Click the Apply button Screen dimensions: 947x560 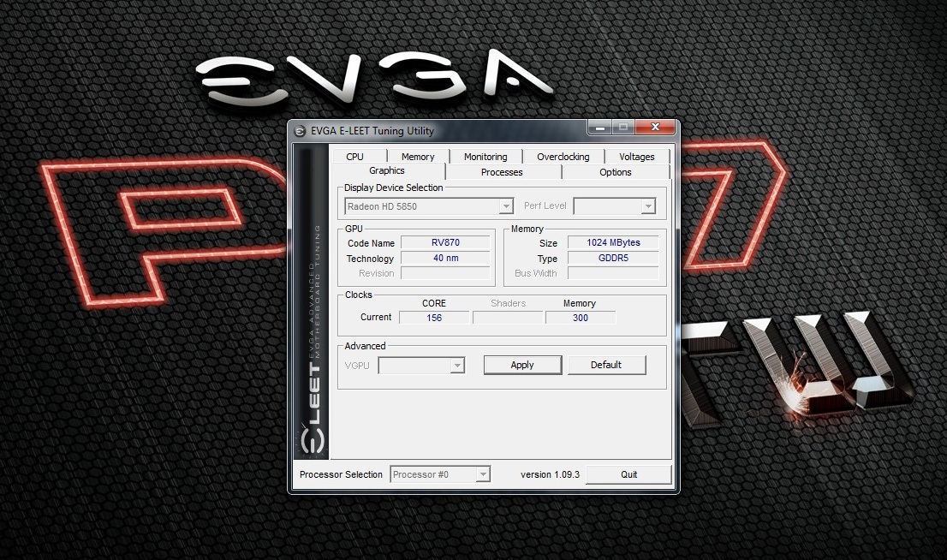point(522,365)
